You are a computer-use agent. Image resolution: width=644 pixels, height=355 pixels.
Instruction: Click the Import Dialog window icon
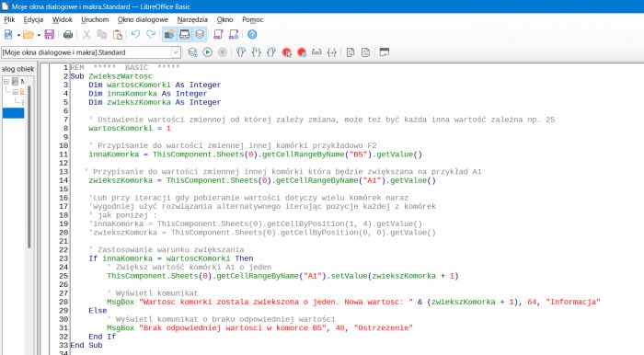click(384, 52)
